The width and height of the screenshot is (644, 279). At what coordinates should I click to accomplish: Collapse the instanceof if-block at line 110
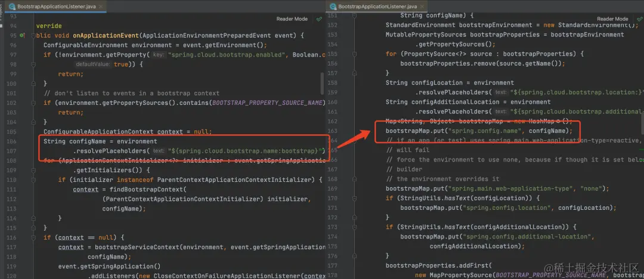tap(33, 179)
